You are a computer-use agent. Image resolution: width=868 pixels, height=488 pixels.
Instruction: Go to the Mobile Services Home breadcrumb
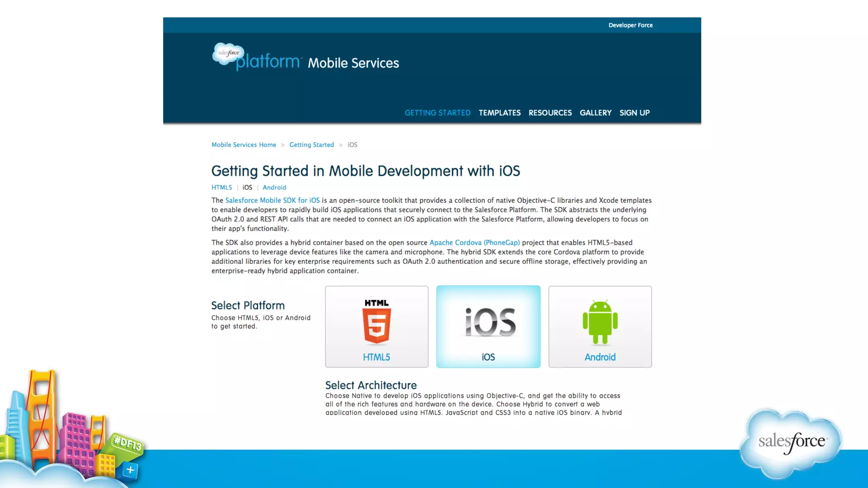click(x=244, y=145)
